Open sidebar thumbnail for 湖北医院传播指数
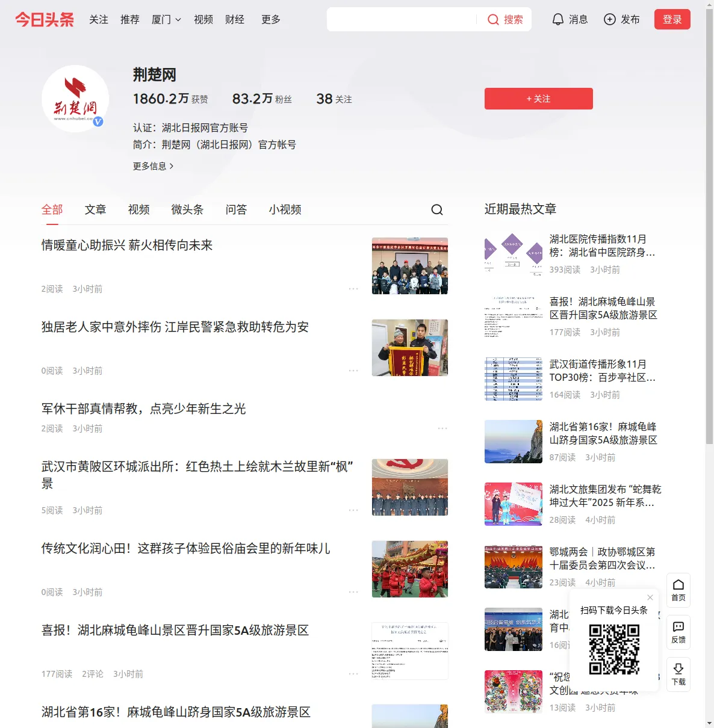714x728 pixels. 514,254
